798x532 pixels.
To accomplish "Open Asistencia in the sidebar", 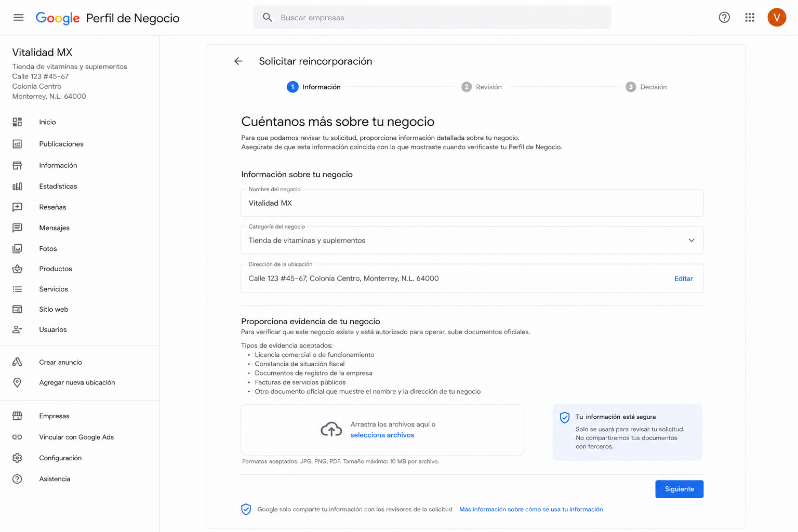I will pos(55,479).
